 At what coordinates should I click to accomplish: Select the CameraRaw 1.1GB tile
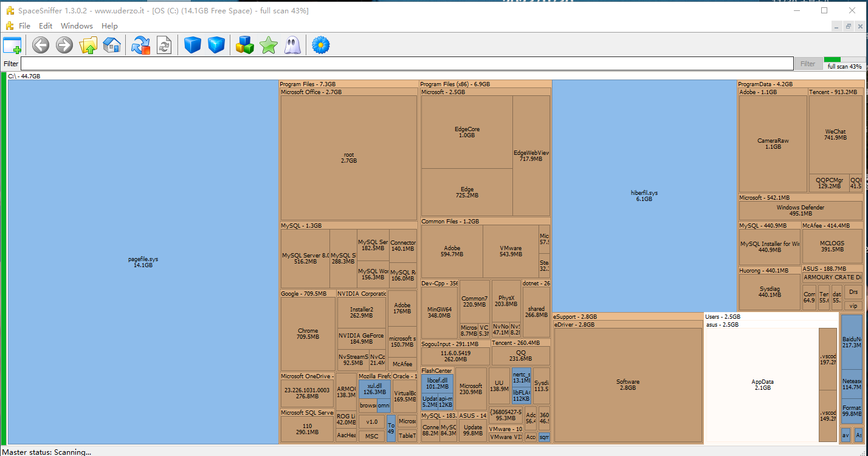(773, 144)
